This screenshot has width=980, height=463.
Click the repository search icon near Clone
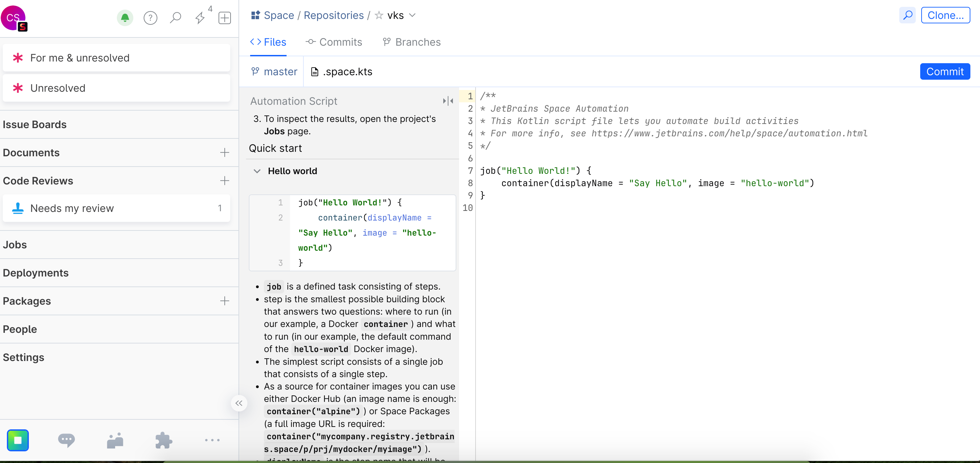click(x=907, y=15)
